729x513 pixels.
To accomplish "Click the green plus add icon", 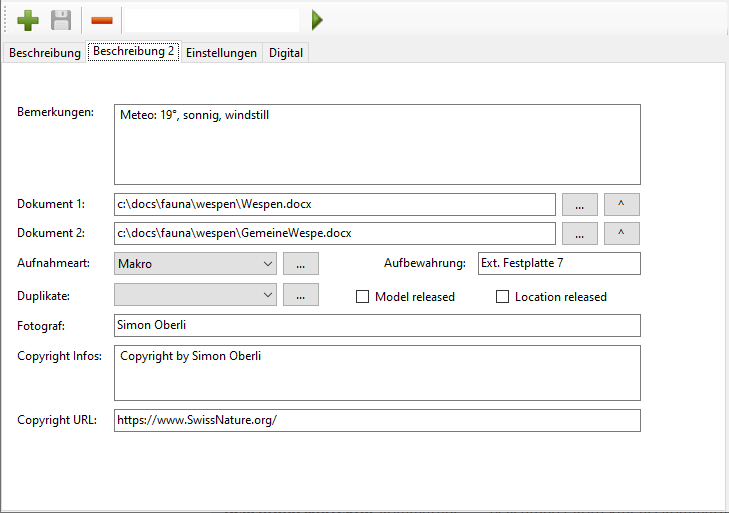I will click(28, 20).
